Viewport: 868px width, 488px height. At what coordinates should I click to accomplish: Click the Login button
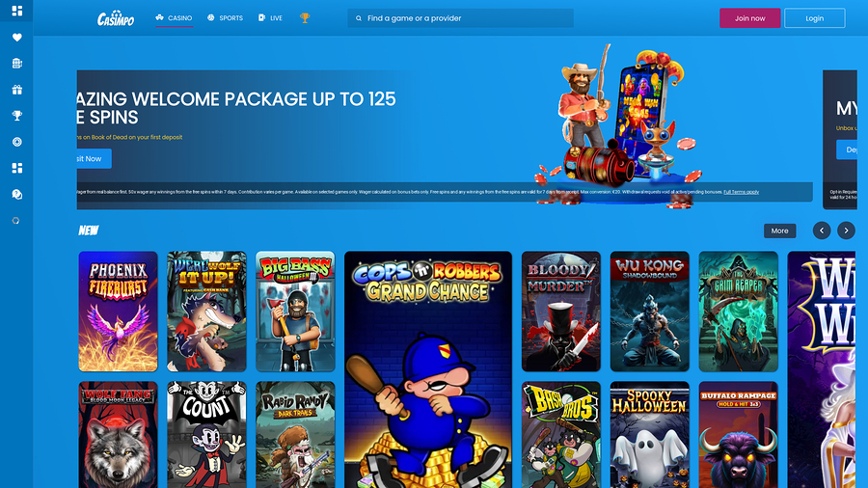coord(815,18)
